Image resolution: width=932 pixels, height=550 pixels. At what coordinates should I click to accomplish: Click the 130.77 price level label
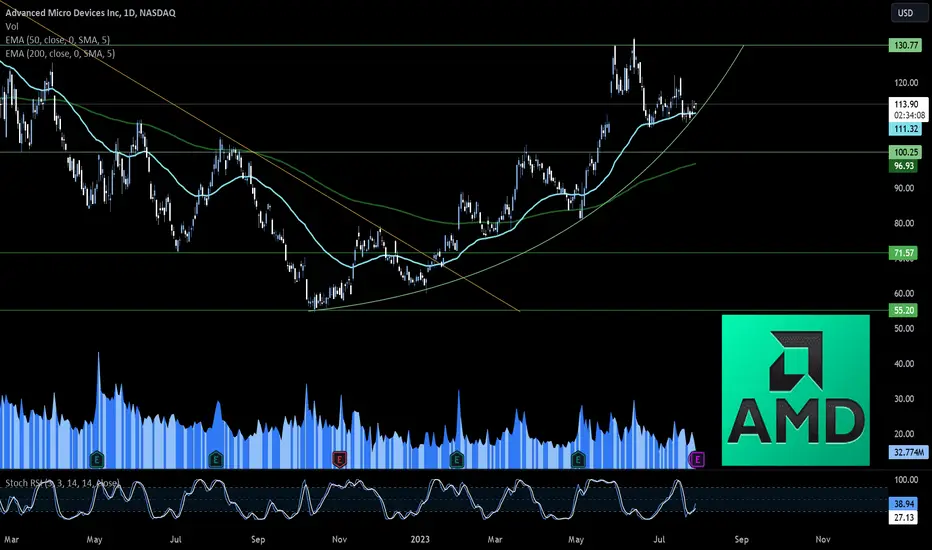[905, 45]
